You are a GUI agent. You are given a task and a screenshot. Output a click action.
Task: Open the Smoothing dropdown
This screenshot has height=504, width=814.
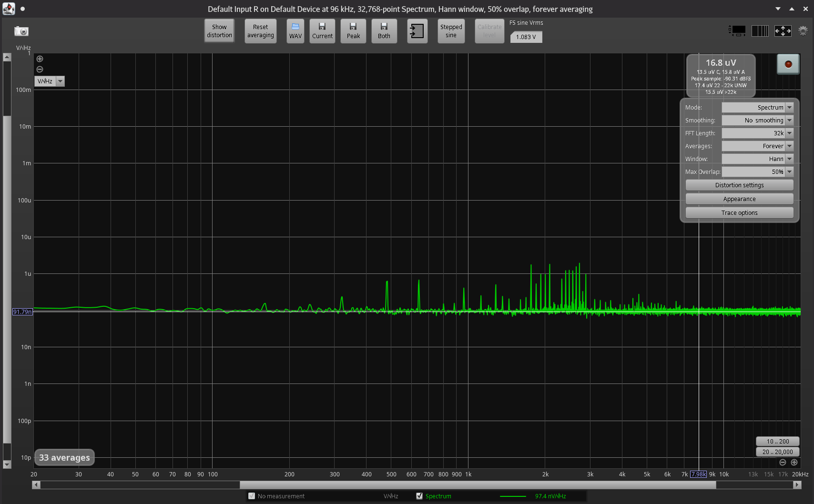click(x=757, y=121)
